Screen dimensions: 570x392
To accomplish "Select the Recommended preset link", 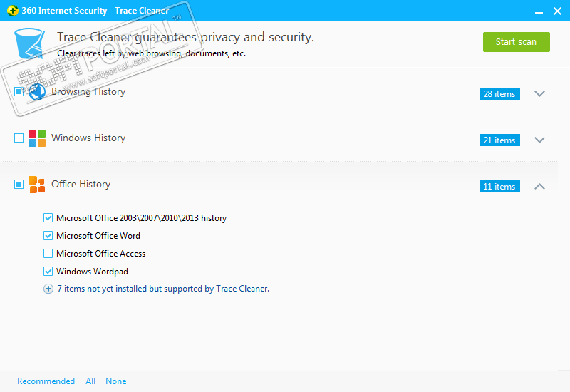I will click(46, 381).
